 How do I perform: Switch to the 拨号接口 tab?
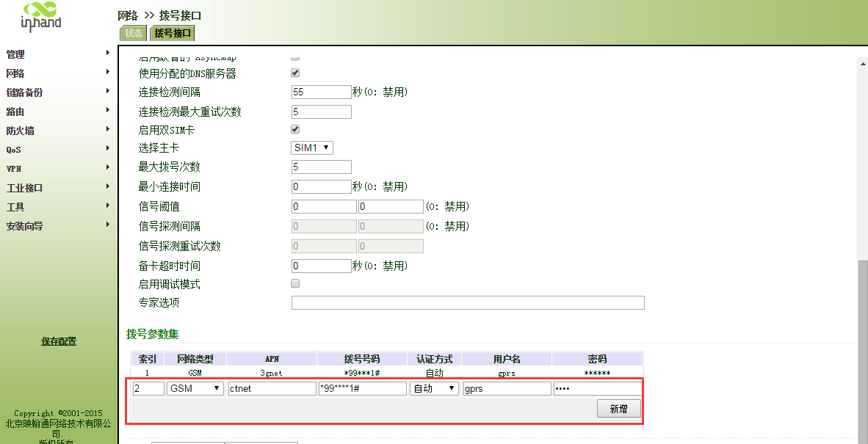click(170, 32)
